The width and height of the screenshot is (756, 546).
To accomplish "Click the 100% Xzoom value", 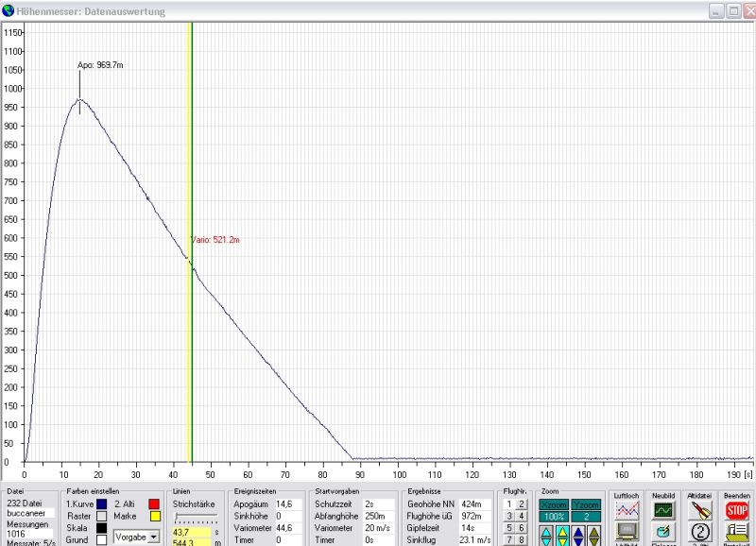I will tap(554, 516).
